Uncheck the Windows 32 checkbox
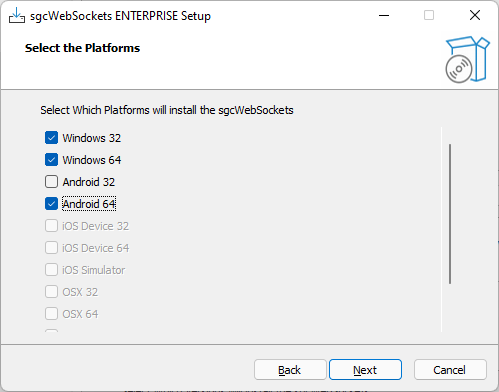The height and width of the screenshot is (392, 499). (x=51, y=138)
